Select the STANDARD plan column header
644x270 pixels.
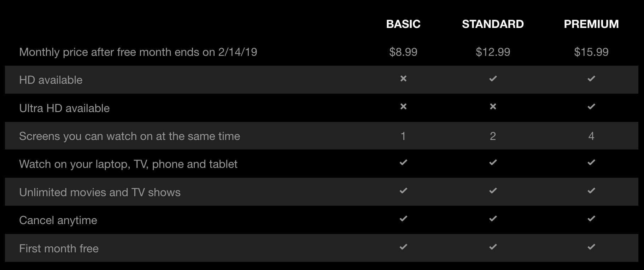(493, 24)
